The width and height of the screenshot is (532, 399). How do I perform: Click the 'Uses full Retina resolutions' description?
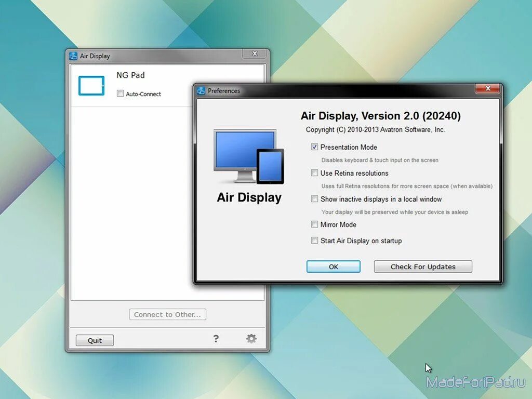click(407, 186)
